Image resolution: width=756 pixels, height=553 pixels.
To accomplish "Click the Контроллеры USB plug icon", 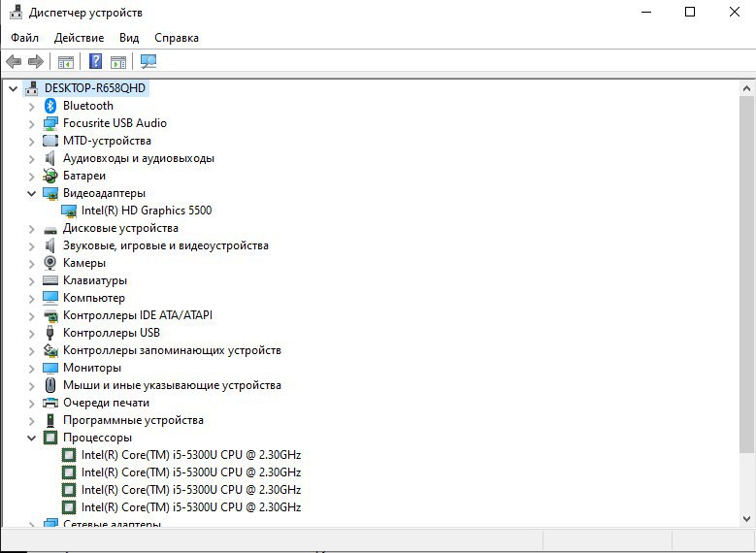I will click(x=49, y=333).
